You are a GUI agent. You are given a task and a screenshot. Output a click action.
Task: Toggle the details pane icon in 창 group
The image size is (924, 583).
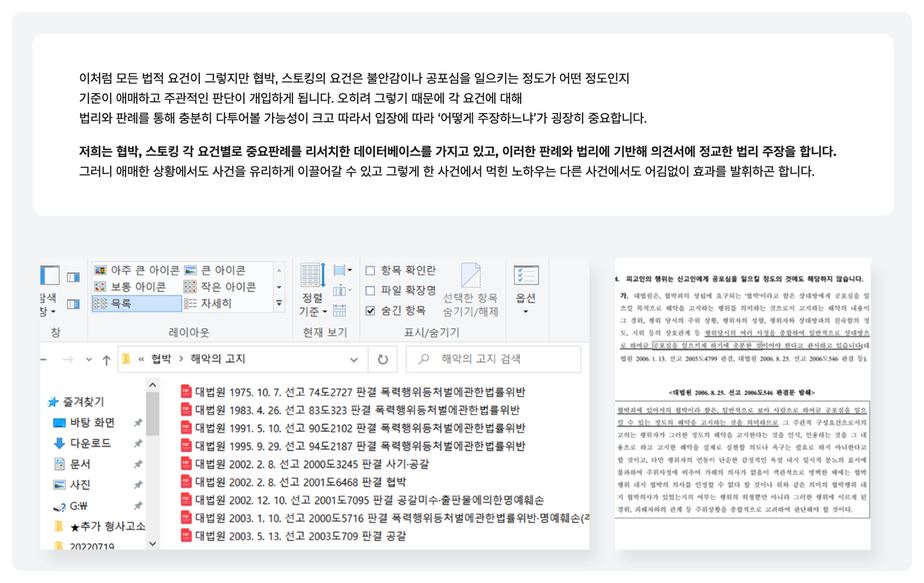coord(73,304)
